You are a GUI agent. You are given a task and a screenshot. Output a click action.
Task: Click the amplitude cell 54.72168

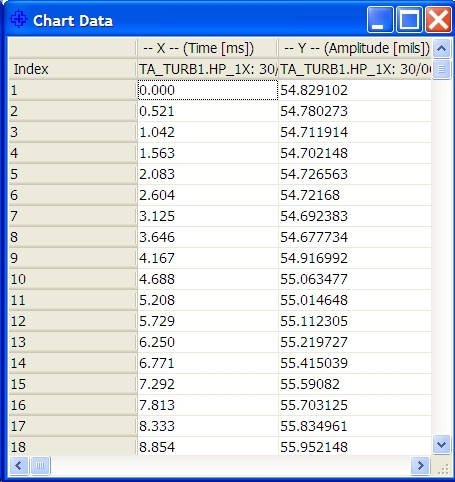click(355, 195)
